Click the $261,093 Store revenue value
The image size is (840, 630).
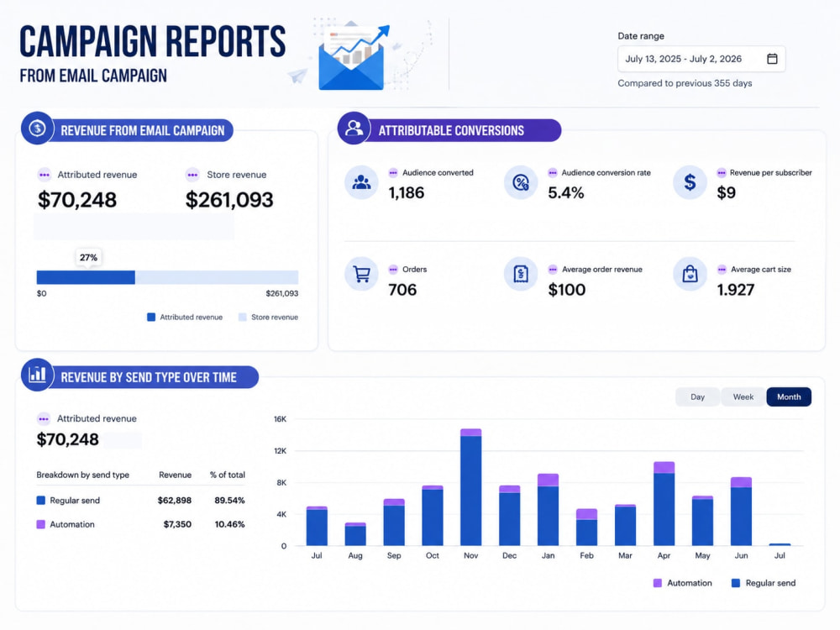point(229,200)
